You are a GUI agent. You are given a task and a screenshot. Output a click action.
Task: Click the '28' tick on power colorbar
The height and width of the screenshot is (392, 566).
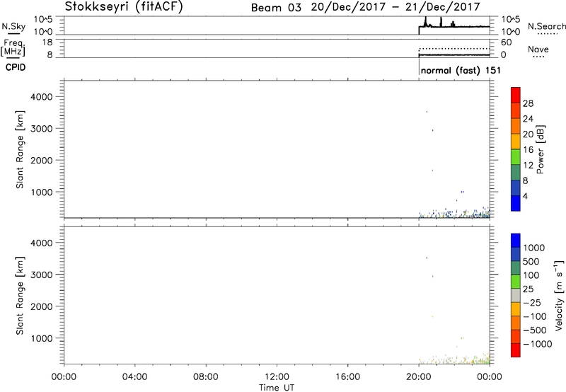point(528,103)
